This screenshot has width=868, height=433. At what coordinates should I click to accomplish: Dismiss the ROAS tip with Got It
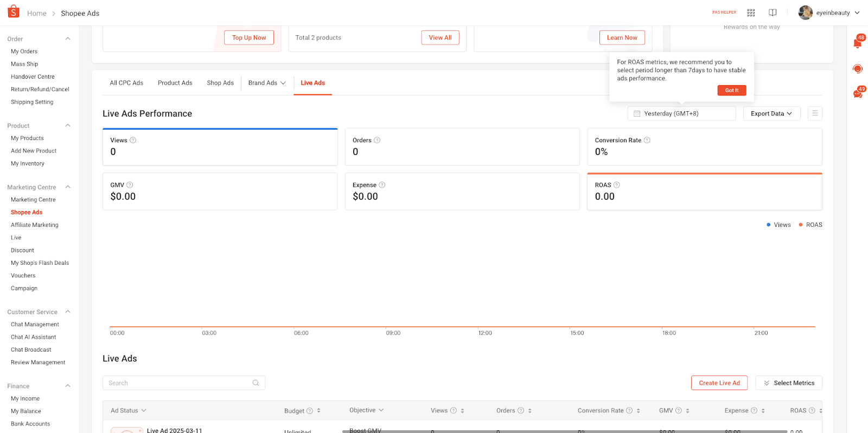click(732, 91)
